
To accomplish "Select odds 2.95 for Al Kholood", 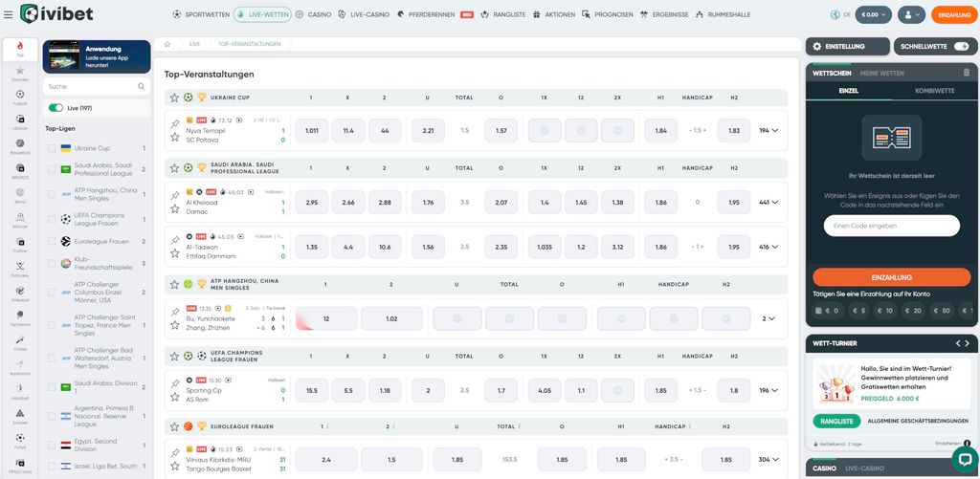I will tap(311, 203).
